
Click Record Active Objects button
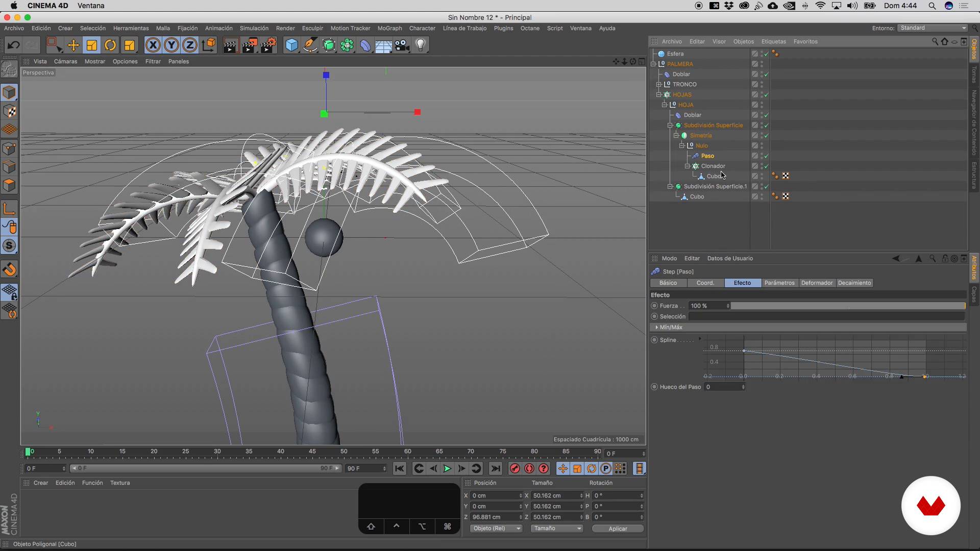click(514, 468)
